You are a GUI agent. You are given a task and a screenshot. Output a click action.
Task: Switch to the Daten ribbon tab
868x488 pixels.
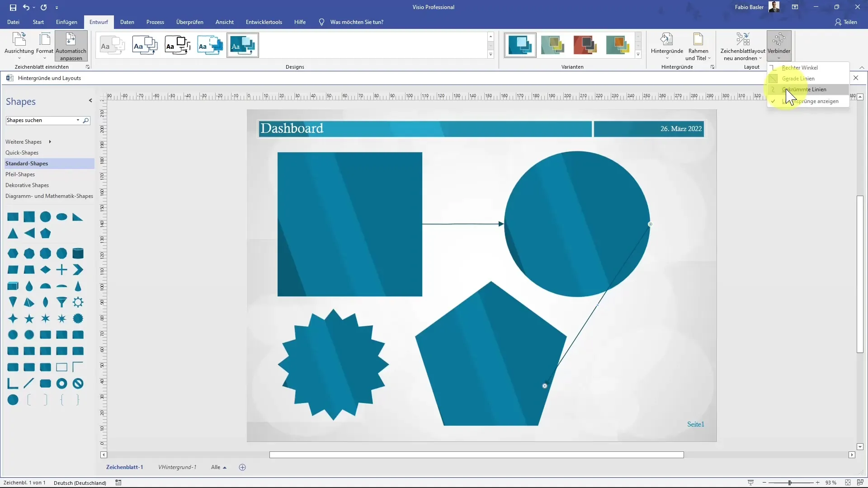click(127, 22)
